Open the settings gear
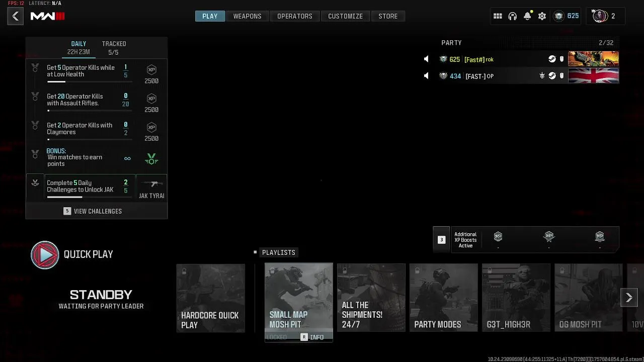 click(542, 16)
